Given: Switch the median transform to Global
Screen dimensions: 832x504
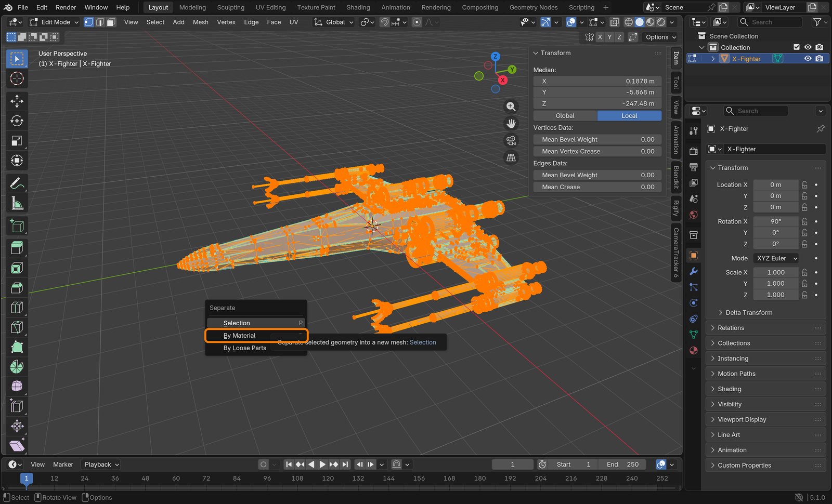Looking at the screenshot, I should point(565,116).
